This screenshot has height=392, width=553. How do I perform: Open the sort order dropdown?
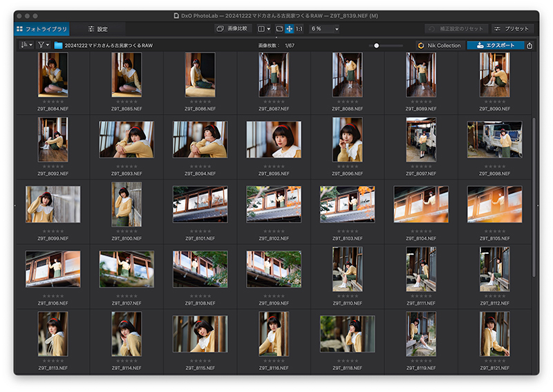tap(26, 45)
